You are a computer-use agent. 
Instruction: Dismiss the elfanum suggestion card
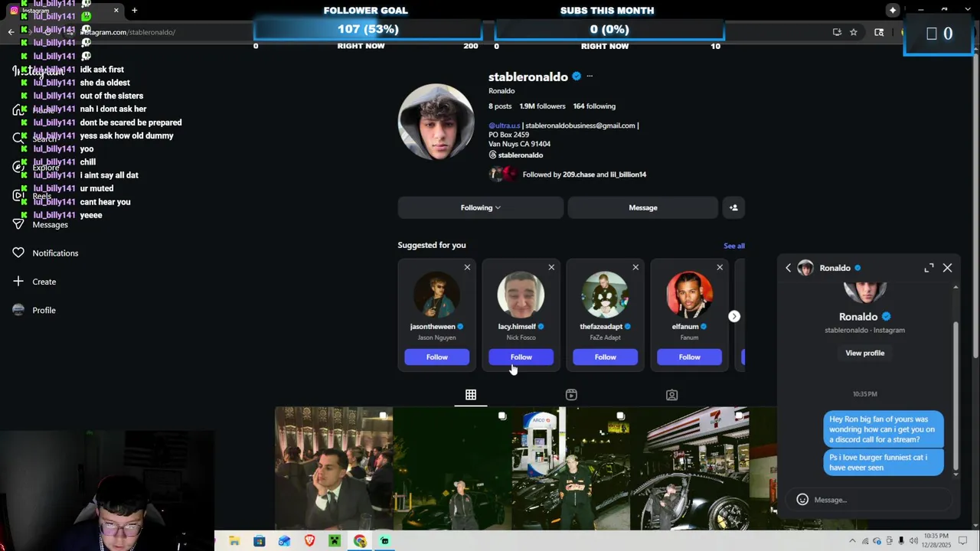coord(720,267)
